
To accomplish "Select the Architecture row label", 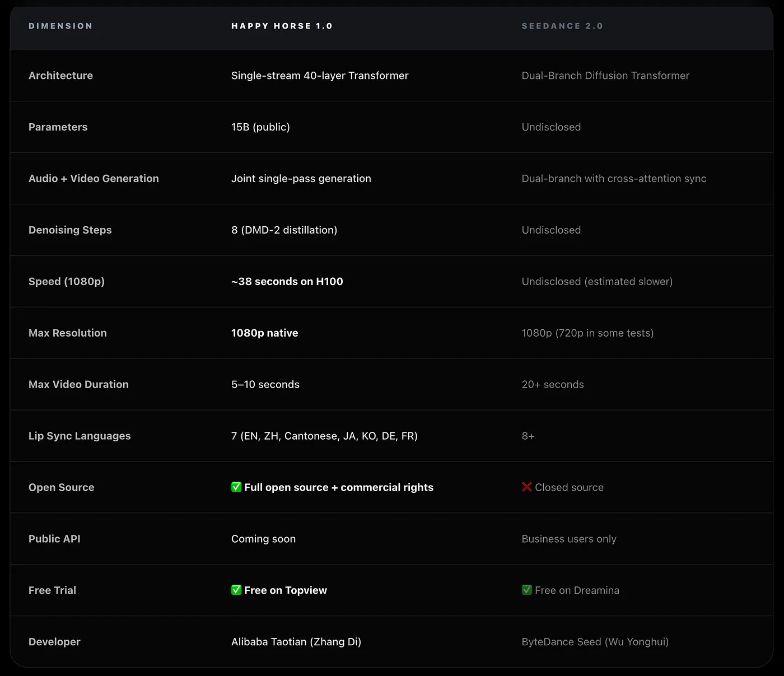I will pyautogui.click(x=60, y=76).
